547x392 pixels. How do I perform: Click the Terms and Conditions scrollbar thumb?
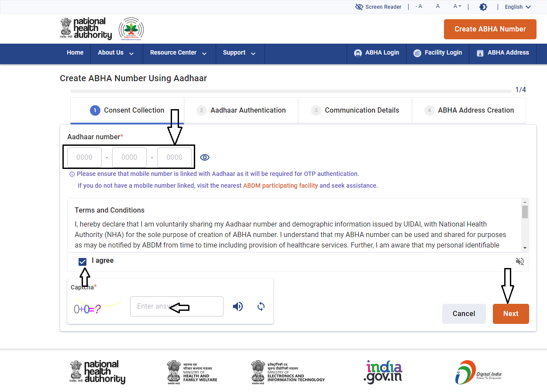pos(525,212)
